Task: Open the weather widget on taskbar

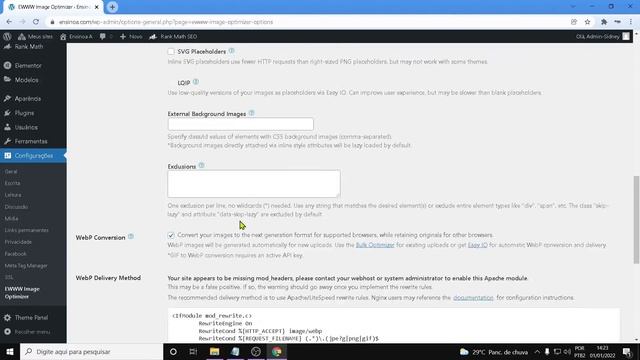Action: point(494,351)
